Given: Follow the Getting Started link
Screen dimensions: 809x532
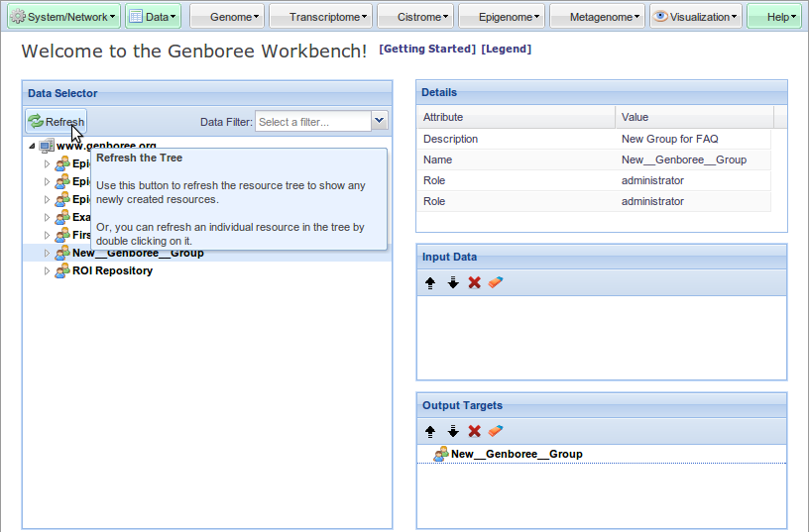Looking at the screenshot, I should [x=427, y=50].
